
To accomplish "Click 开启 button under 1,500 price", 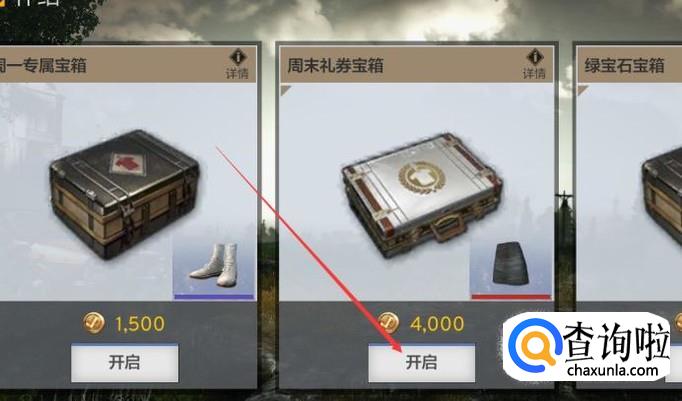I will [124, 363].
